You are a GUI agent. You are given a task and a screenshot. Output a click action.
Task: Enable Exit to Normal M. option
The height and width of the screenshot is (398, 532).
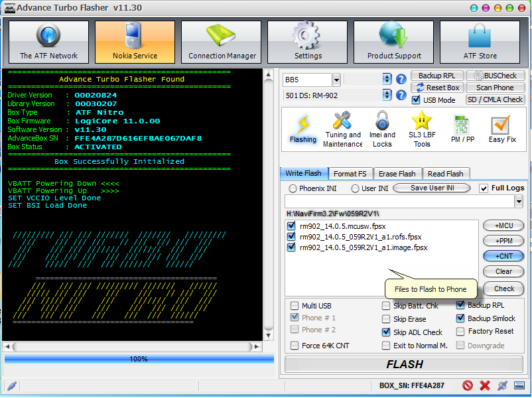pyautogui.click(x=386, y=346)
